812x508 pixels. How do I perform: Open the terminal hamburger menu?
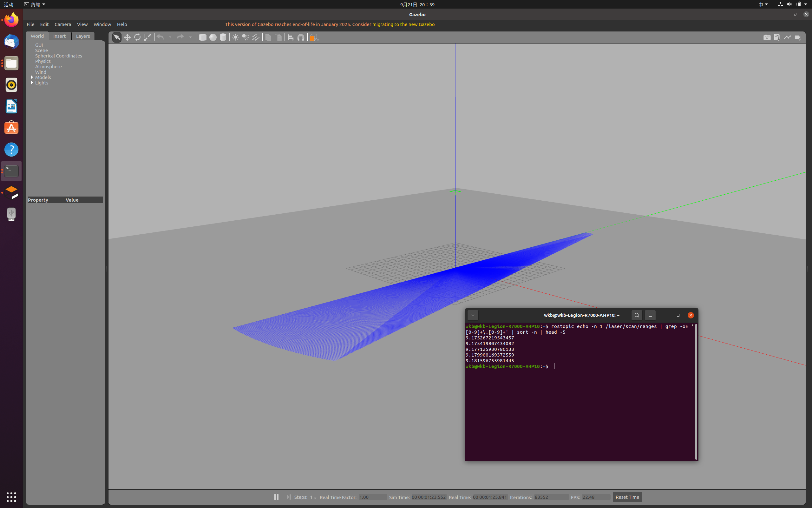pyautogui.click(x=650, y=315)
